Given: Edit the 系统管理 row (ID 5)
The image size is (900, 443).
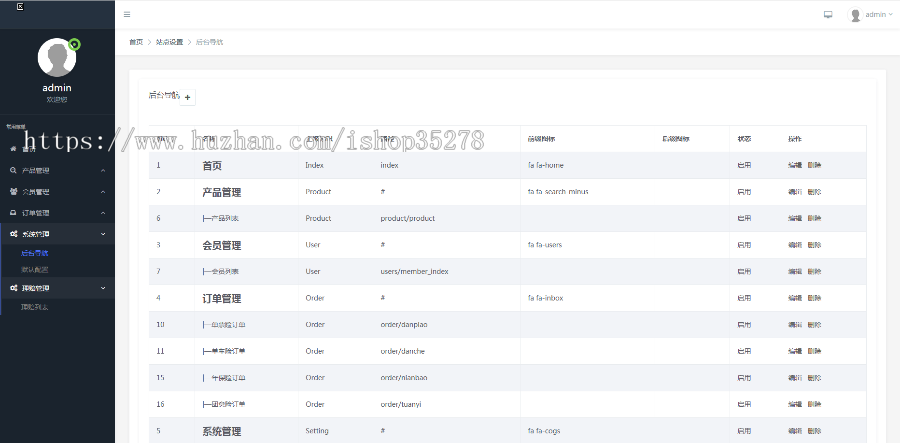Looking at the screenshot, I should click(795, 431).
